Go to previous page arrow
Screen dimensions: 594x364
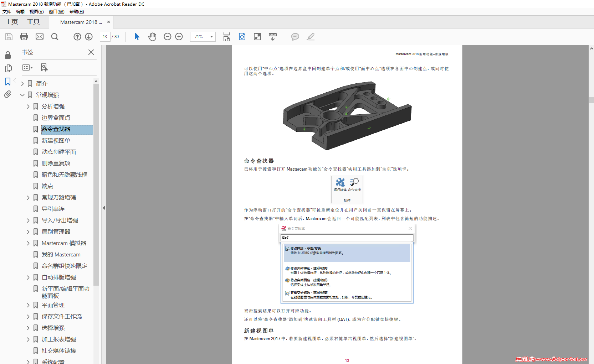[x=77, y=37]
